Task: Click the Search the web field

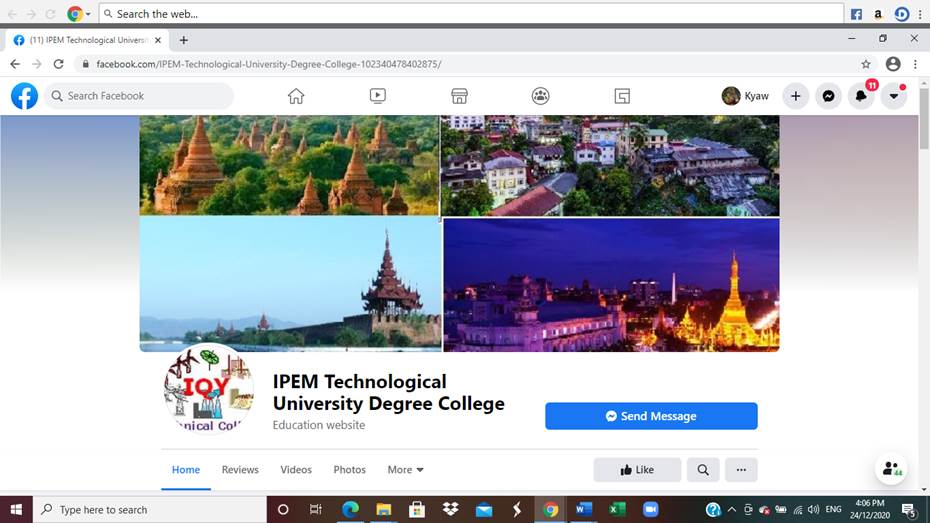Action: pos(472,14)
